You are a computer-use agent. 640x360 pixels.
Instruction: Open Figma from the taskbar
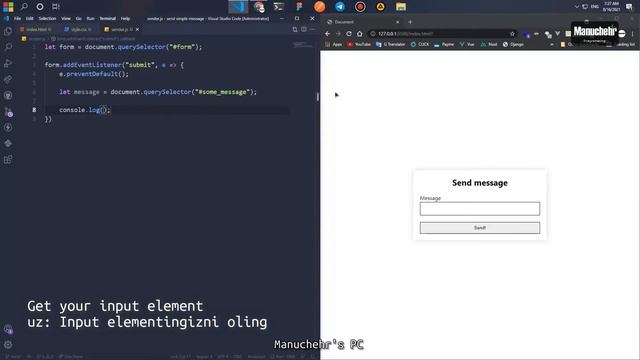(299, 7)
